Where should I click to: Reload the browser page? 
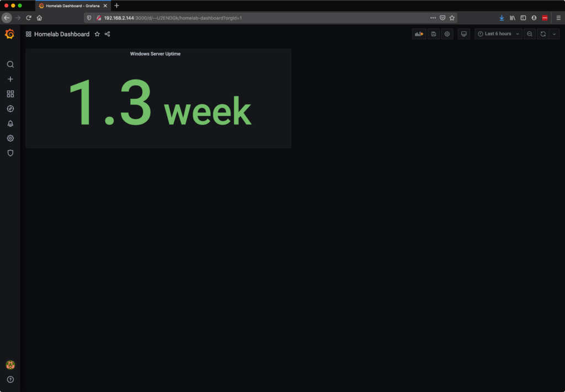click(x=29, y=18)
